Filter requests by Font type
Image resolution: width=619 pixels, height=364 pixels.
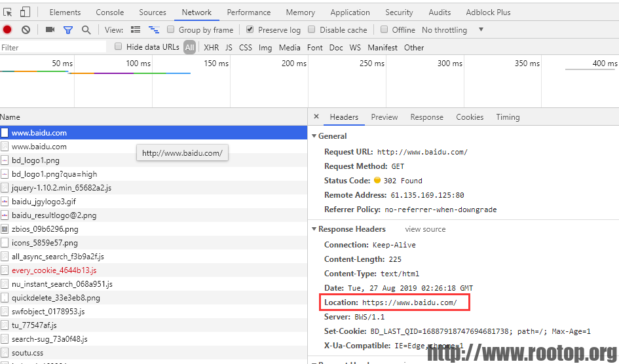coord(314,47)
